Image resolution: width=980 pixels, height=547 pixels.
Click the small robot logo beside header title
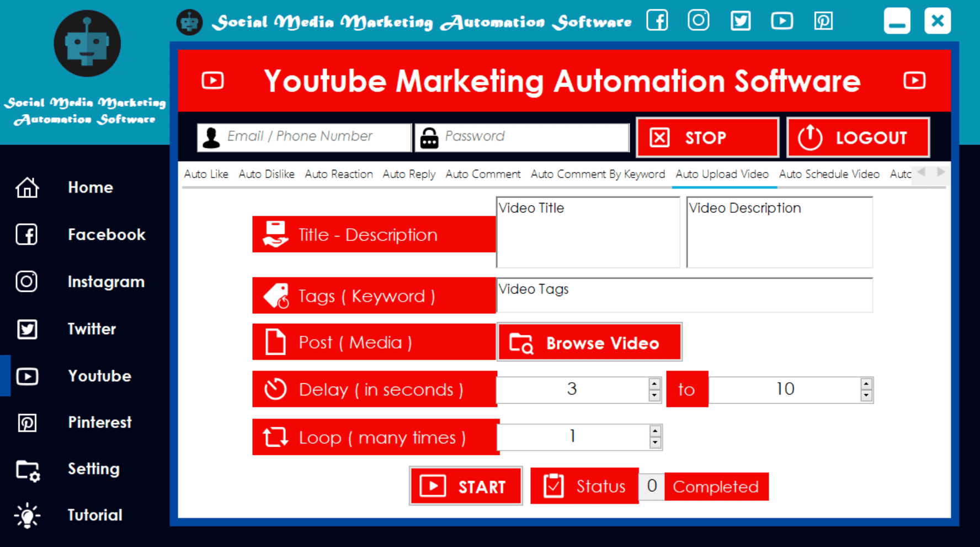189,22
